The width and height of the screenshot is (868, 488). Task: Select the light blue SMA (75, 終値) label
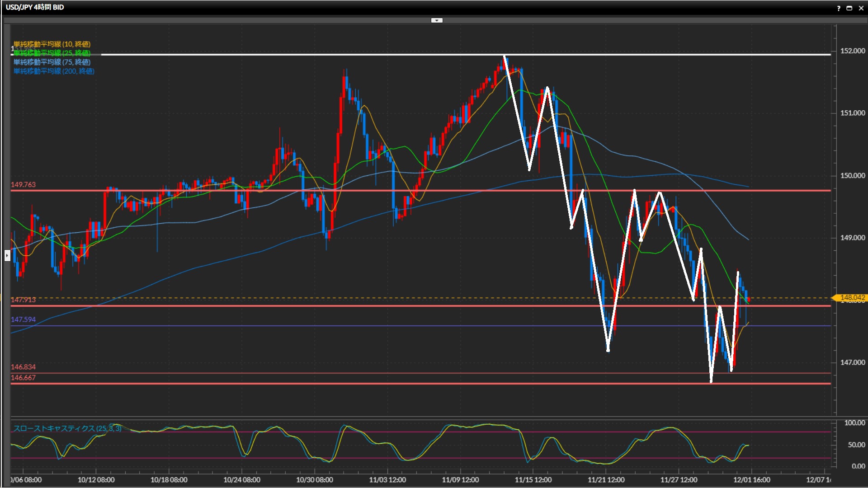tap(52, 62)
